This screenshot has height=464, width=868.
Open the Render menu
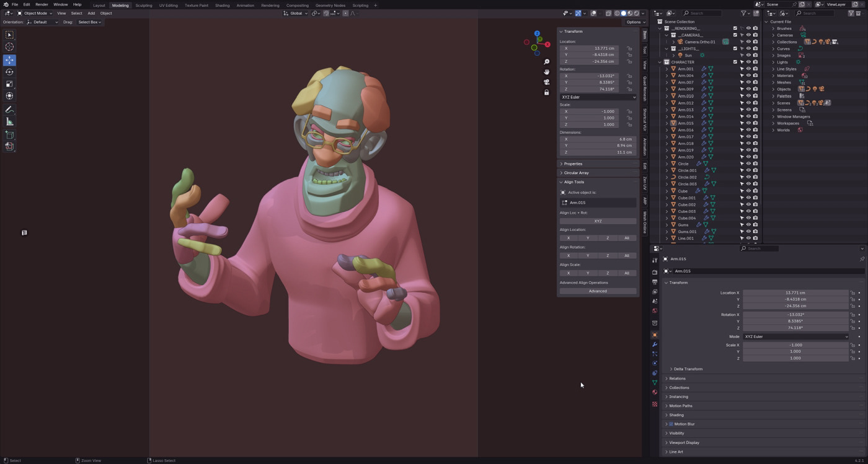point(42,4)
